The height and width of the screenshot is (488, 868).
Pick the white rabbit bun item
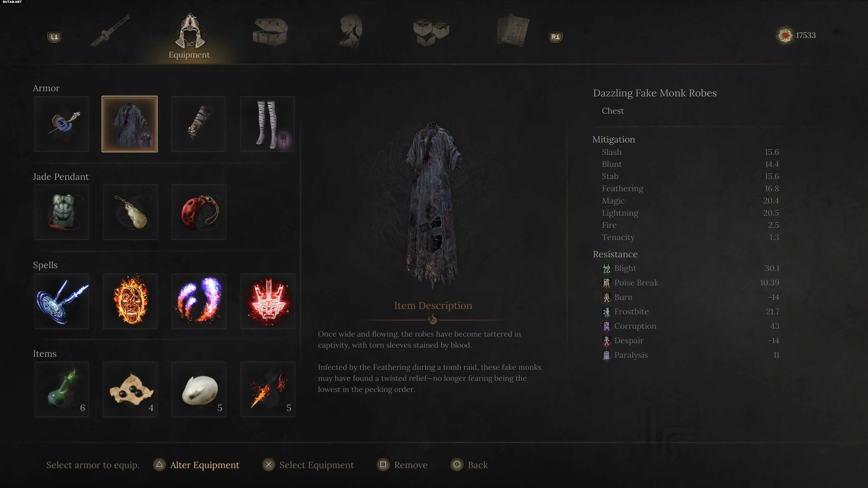click(199, 390)
